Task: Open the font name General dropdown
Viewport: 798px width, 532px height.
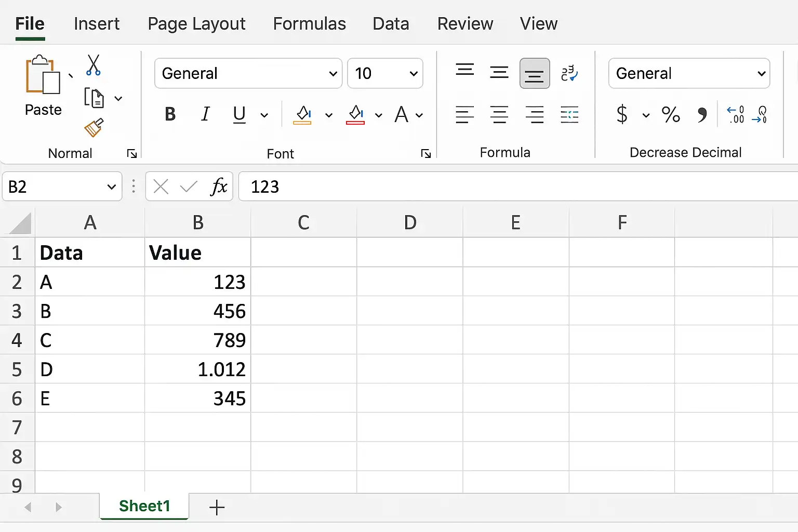Action: click(x=248, y=73)
